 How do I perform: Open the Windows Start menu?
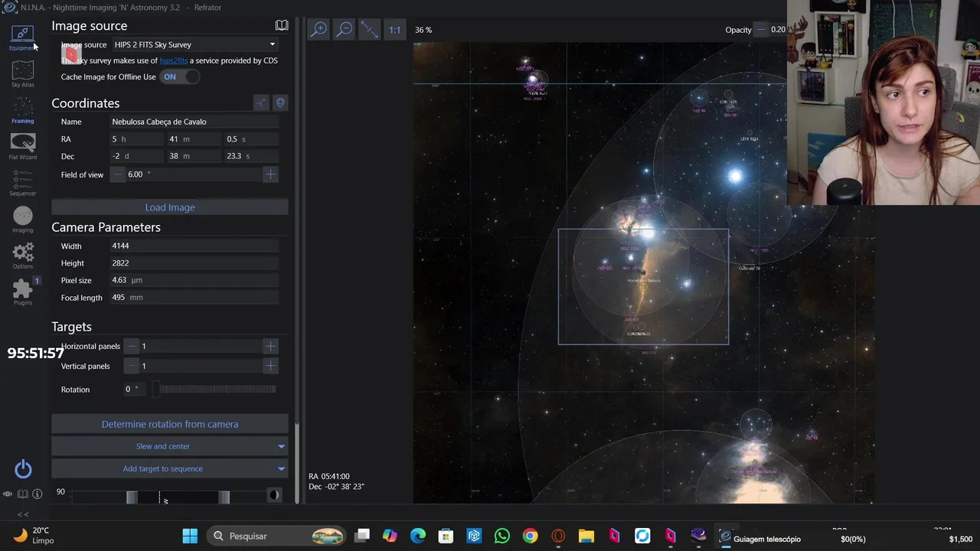click(190, 536)
